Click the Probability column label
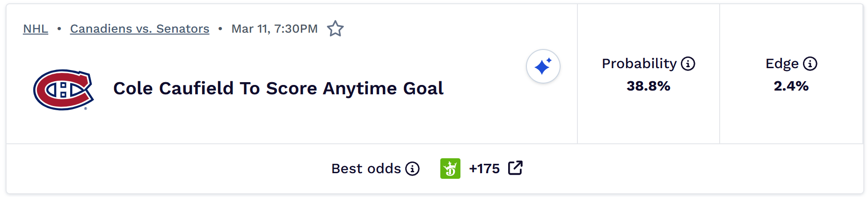Screen dimensions: 868x197 [639, 63]
